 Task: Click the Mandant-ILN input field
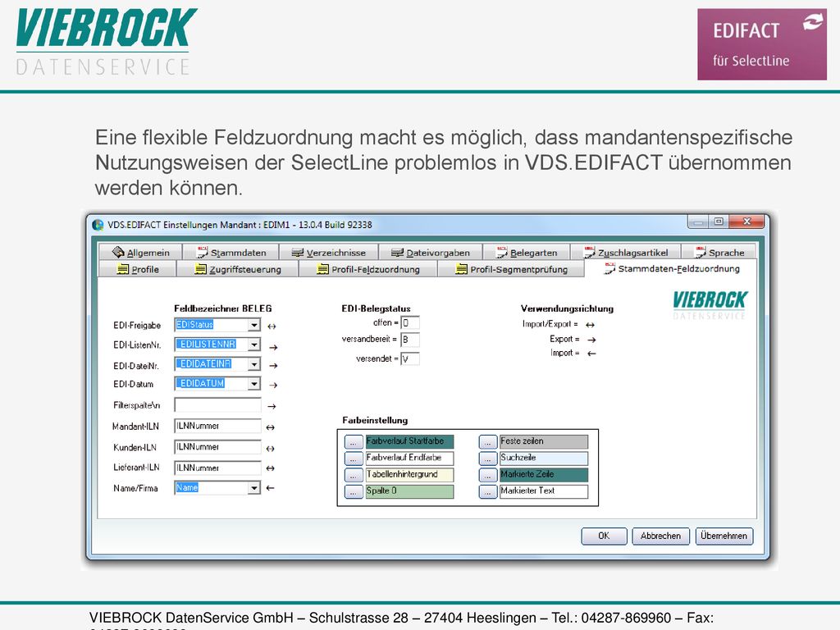[217, 426]
